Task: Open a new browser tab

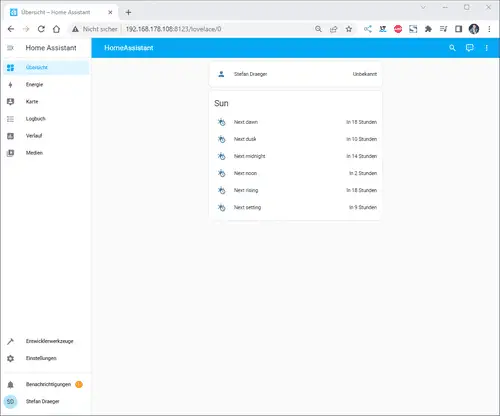Action: [x=128, y=13]
